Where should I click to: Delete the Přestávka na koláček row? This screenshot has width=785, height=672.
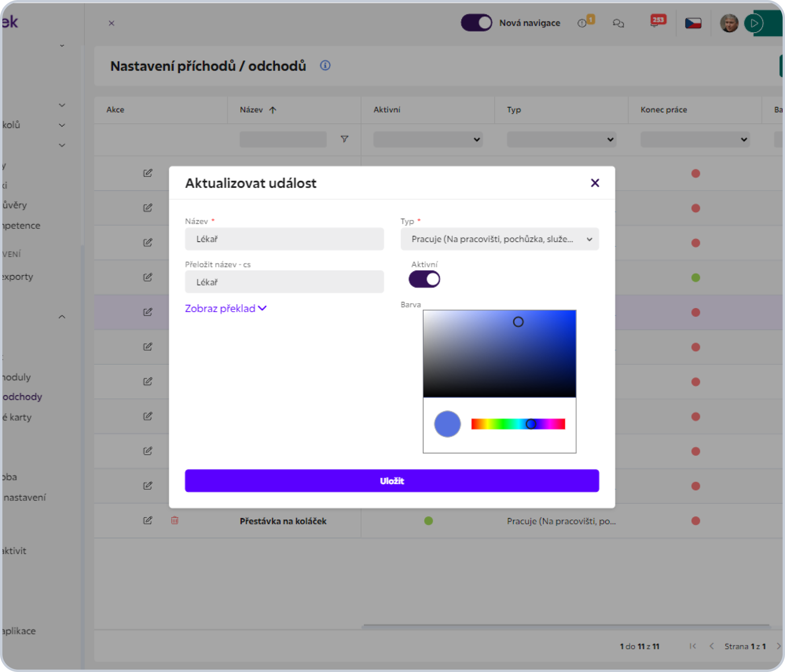(175, 520)
